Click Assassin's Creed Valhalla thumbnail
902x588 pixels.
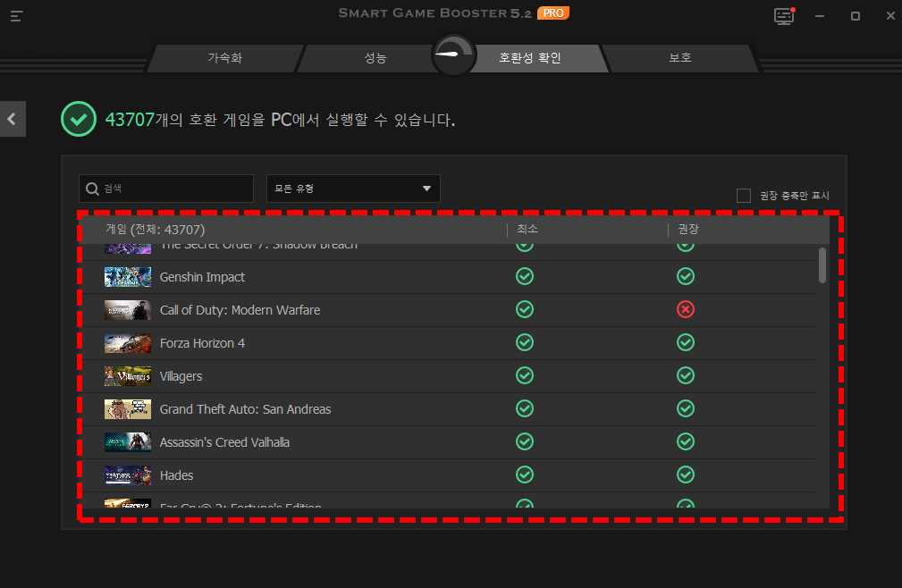coord(128,442)
